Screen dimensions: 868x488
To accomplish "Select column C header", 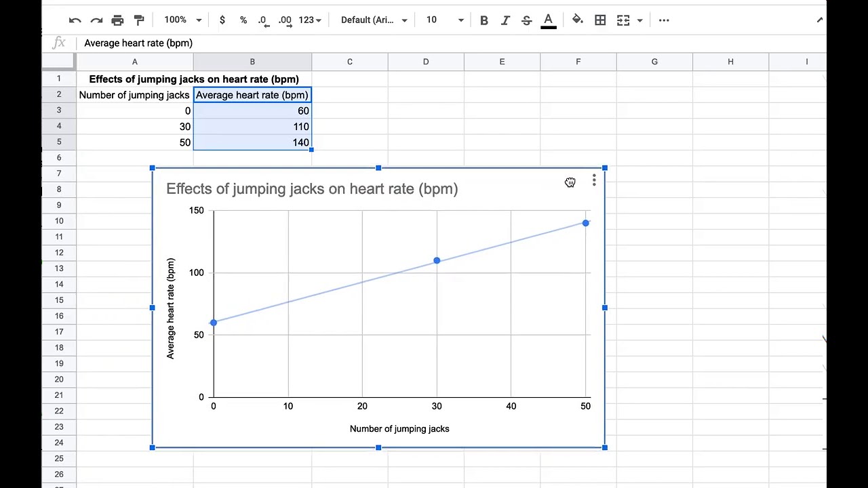I will coord(350,62).
